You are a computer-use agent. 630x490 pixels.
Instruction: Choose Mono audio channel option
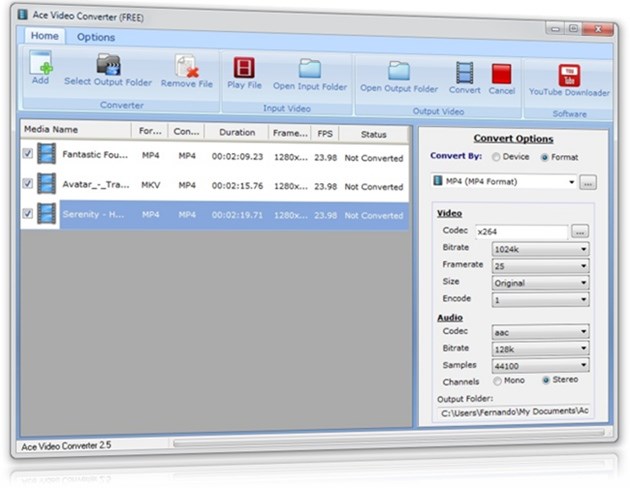498,381
